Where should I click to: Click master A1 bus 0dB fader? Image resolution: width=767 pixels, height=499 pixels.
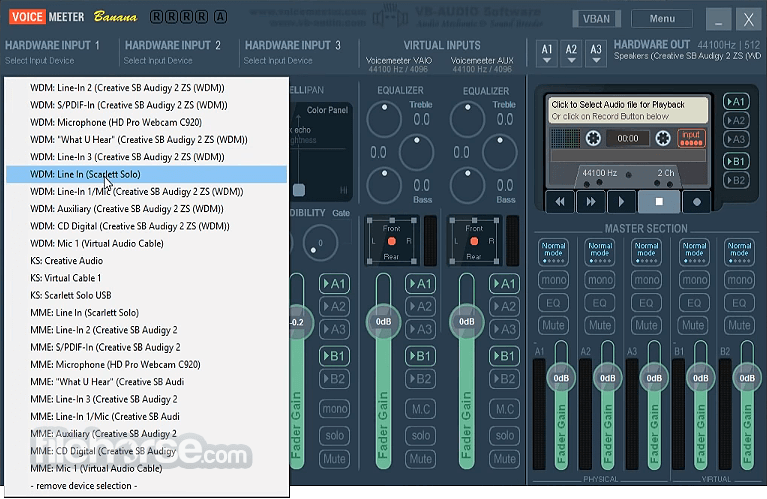click(x=561, y=378)
